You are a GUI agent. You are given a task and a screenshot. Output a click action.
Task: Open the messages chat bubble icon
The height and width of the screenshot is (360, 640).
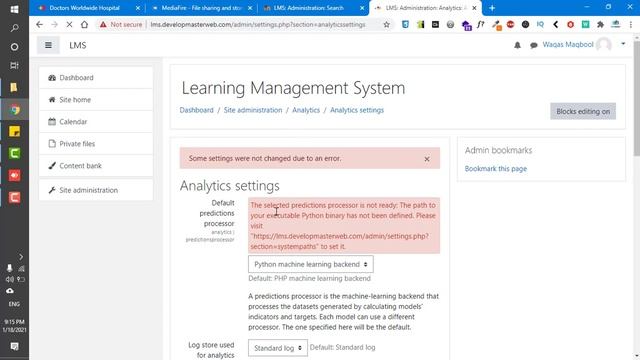(x=533, y=45)
